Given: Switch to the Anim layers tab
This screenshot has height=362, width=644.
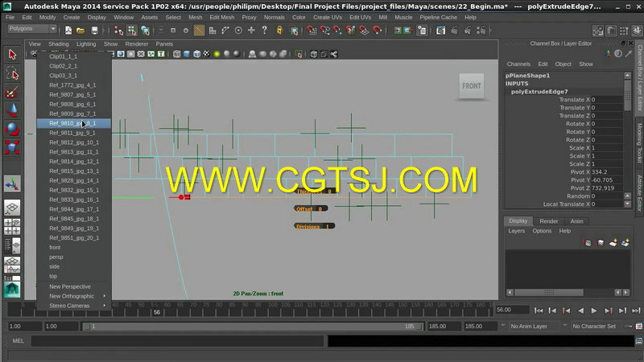Looking at the screenshot, I should 576,221.
